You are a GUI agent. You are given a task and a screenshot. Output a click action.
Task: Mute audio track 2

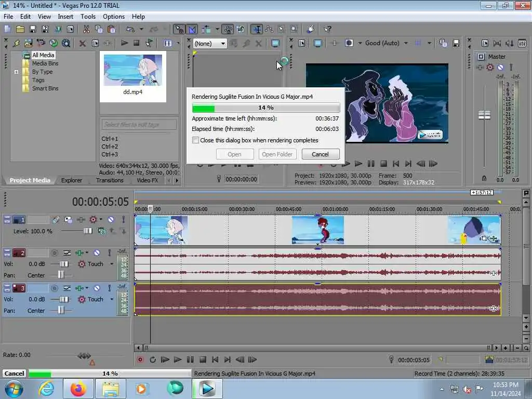pyautogui.click(x=97, y=253)
